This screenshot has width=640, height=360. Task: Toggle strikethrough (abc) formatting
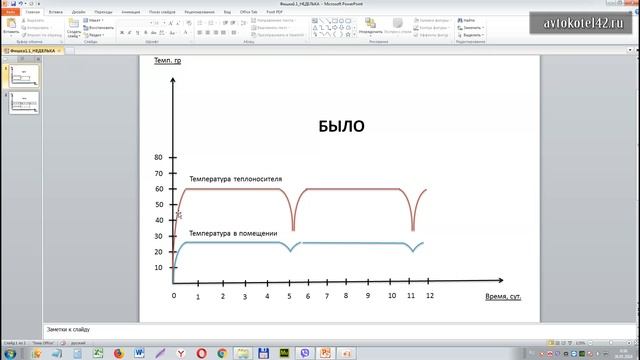tap(153, 32)
